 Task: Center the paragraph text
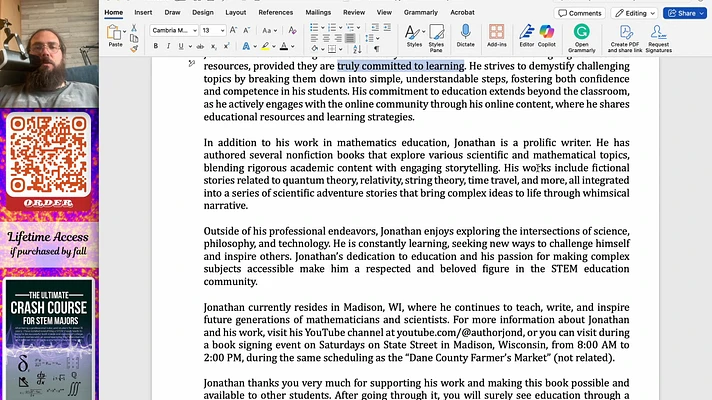pyautogui.click(x=326, y=38)
